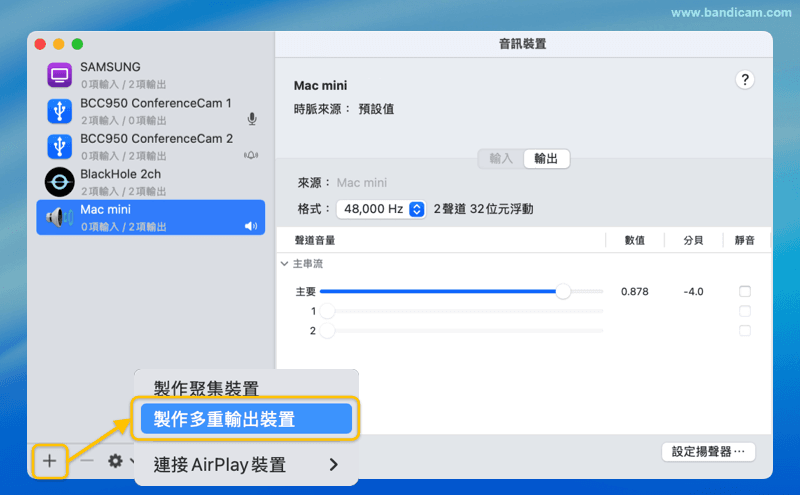The height and width of the screenshot is (495, 800).
Task: Click the question mark help button
Action: coord(745,81)
